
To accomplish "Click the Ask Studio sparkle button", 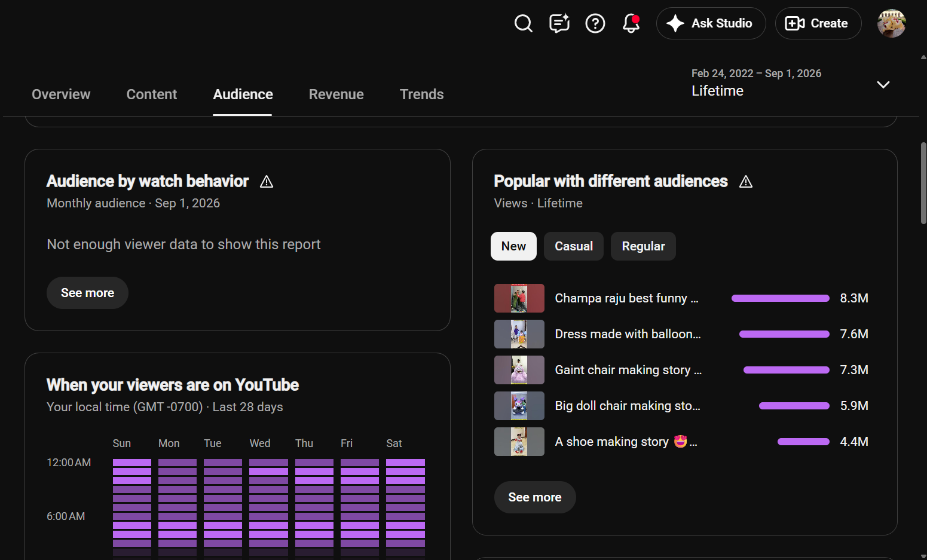I will [x=711, y=23].
